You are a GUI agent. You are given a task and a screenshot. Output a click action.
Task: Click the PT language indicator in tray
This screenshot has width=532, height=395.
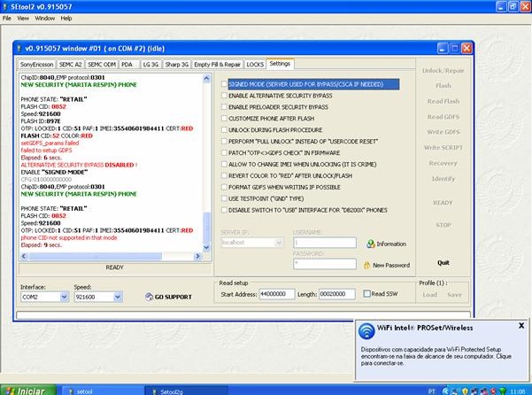(x=431, y=391)
